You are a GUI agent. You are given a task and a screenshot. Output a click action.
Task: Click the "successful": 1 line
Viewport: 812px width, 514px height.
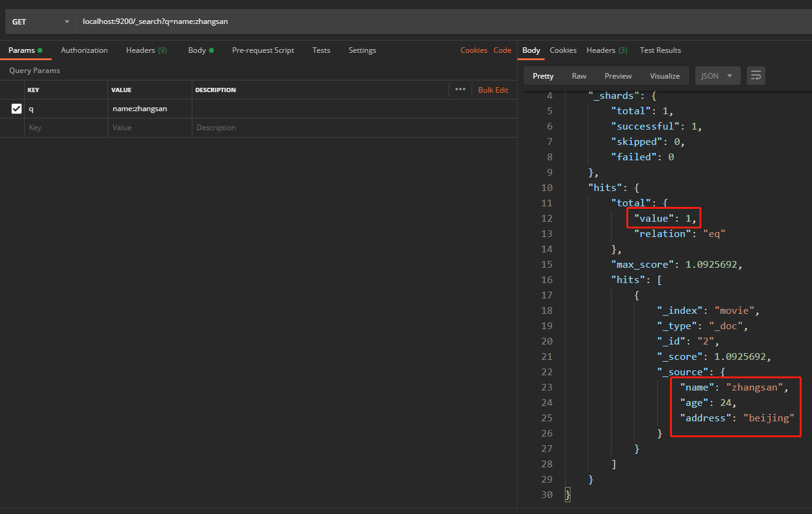(x=656, y=127)
